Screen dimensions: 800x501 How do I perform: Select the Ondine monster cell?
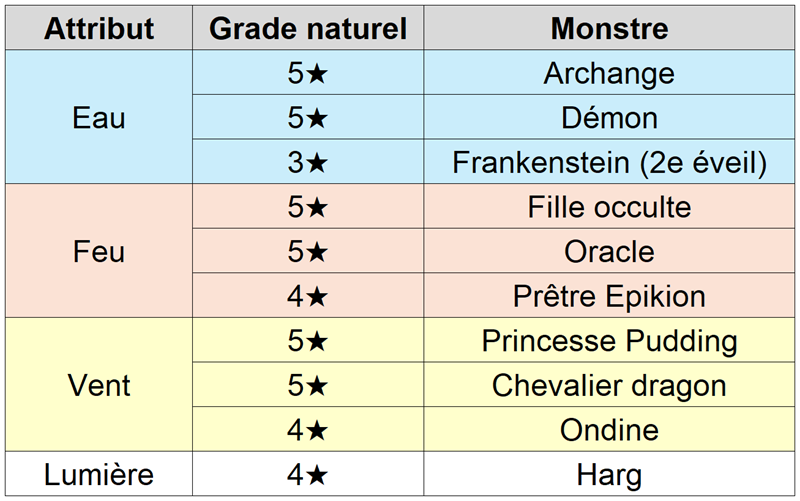coord(609,429)
